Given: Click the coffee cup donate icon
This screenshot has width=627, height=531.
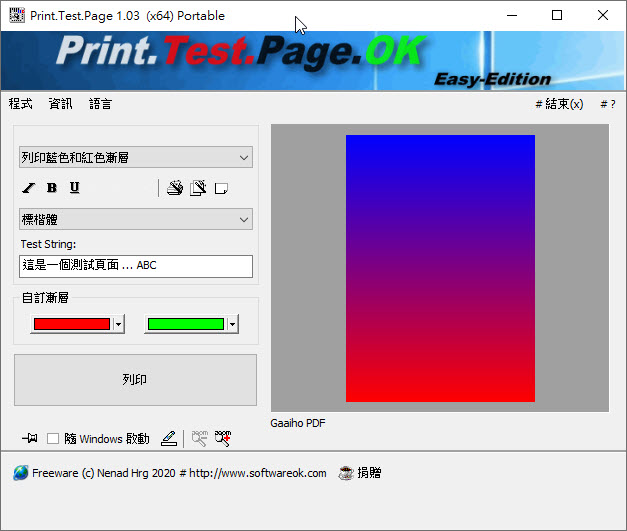Looking at the screenshot, I should point(346,473).
